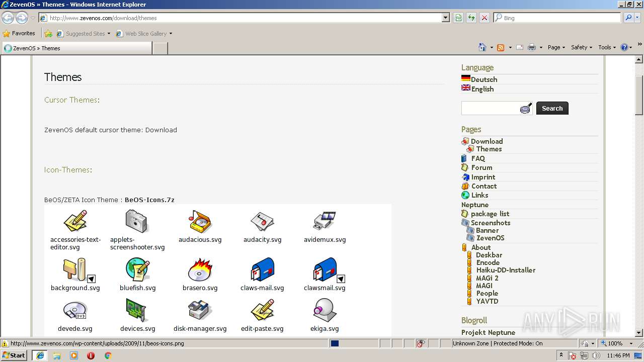This screenshot has height=362, width=644.
Task: Open the Page menu dropdown
Action: point(556,47)
